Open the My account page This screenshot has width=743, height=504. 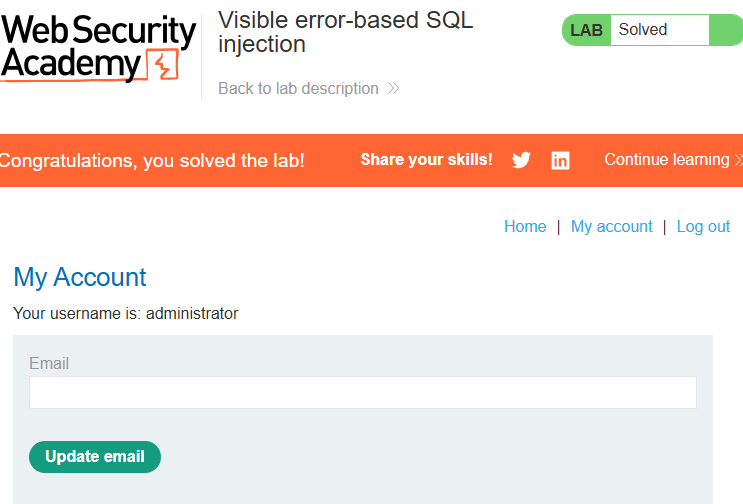[x=611, y=227]
